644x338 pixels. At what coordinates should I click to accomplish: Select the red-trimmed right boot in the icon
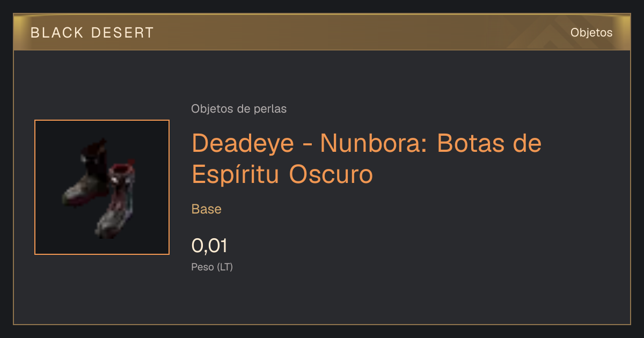[117, 201]
